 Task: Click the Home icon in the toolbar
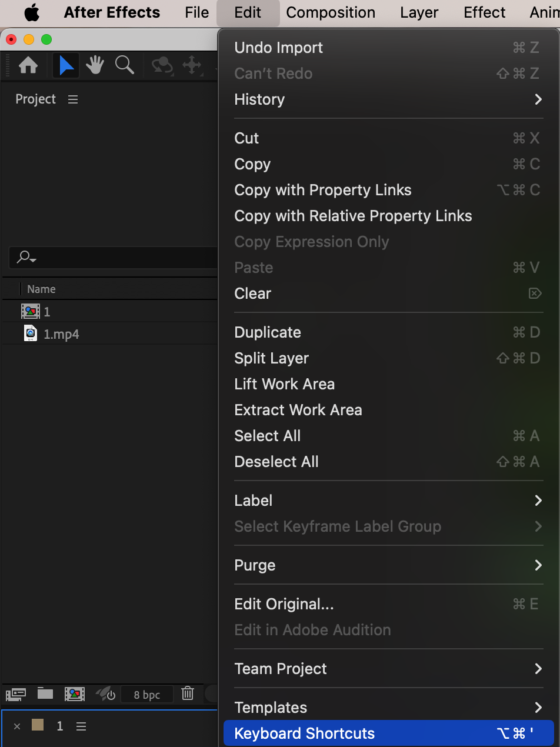click(28, 65)
